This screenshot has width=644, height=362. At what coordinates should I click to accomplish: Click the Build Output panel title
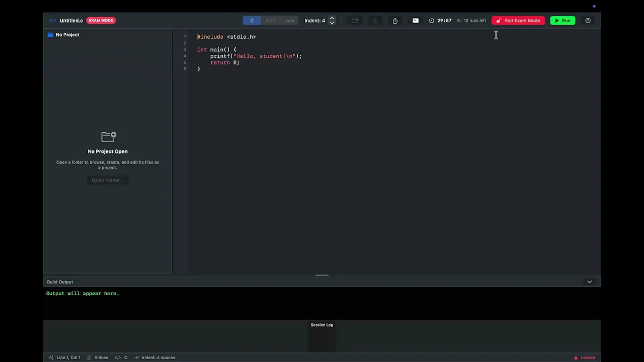[x=60, y=282]
